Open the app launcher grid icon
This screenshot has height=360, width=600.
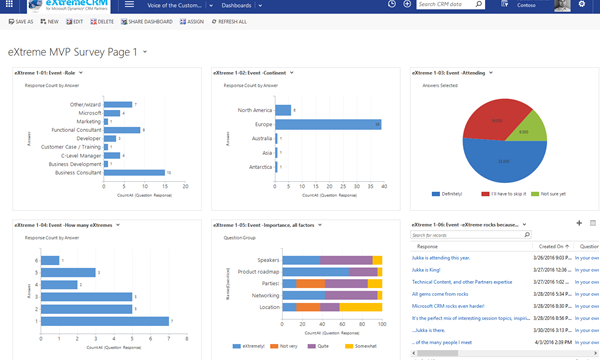[x=9, y=4]
